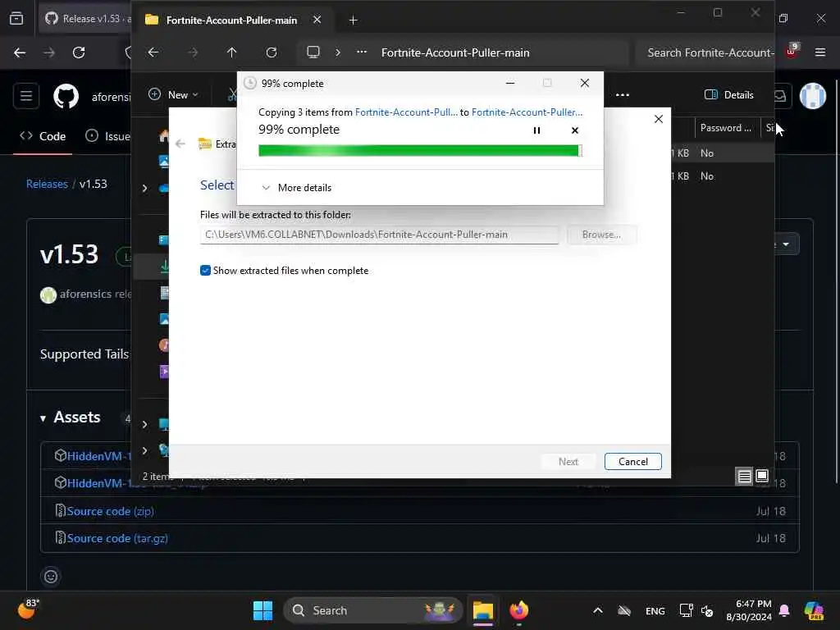Image resolution: width=840 pixels, height=630 pixels.
Task: Click the Search Fortnite-Account box
Action: coord(706,52)
